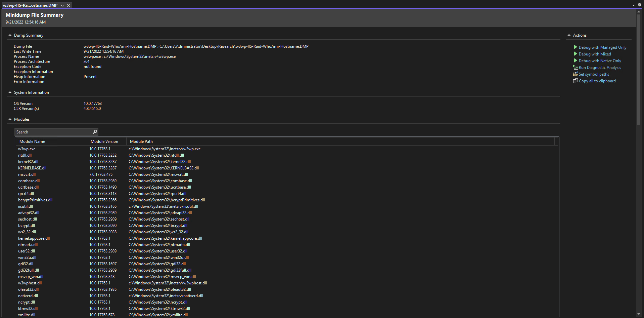Click the Copy all to clipboard icon
Screen dimensions: 644x318
575,81
